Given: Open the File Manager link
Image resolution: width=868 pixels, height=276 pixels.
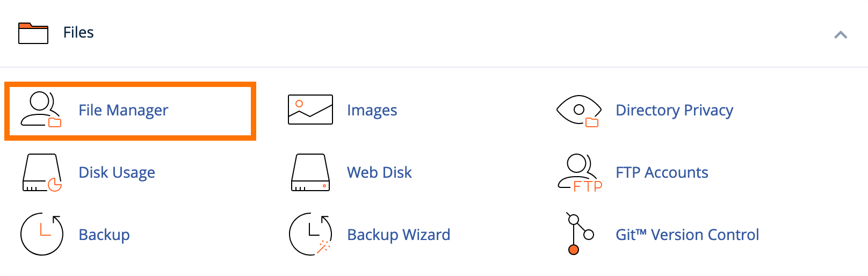Looking at the screenshot, I should pyautogui.click(x=123, y=110).
